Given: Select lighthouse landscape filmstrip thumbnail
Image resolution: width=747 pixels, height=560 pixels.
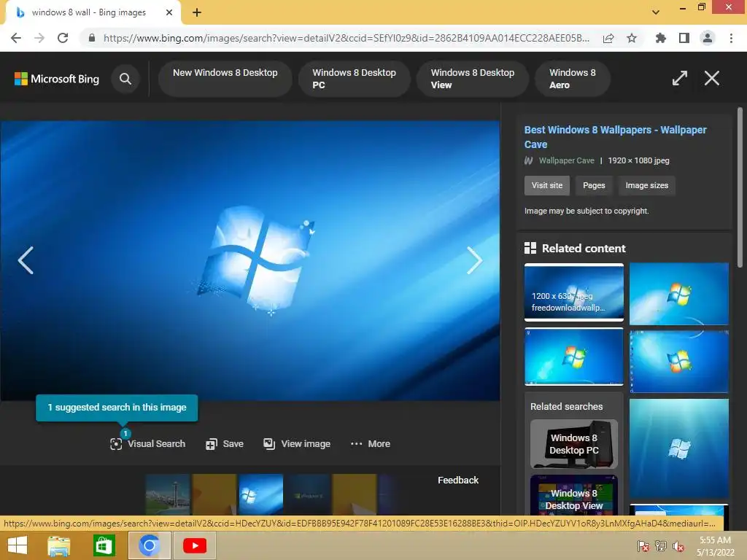Looking at the screenshot, I should click(x=167, y=494).
